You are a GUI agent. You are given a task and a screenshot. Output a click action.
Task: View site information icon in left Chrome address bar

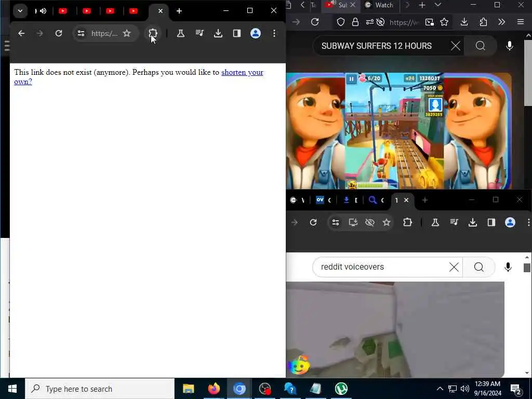(81, 33)
